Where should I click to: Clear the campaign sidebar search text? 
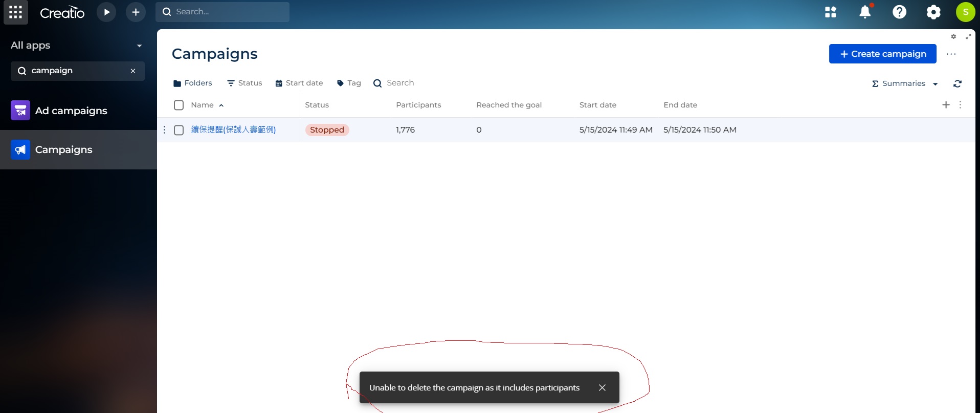tap(133, 71)
